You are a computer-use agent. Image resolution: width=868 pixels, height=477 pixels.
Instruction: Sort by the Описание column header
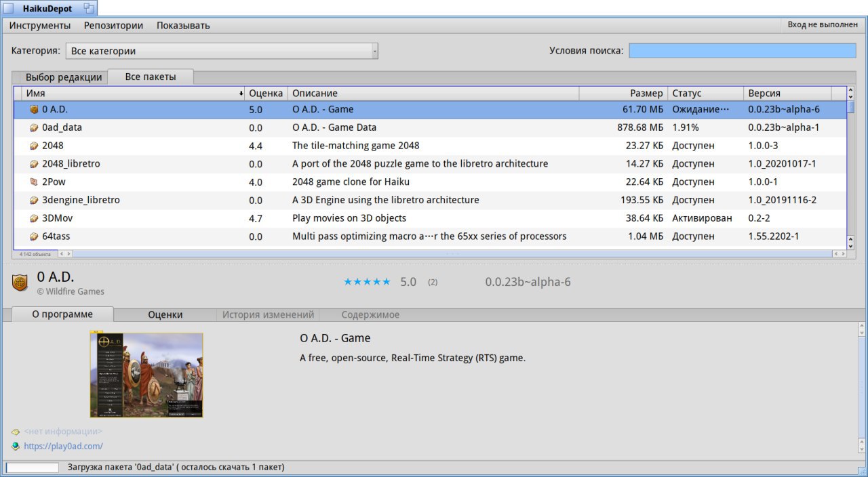click(x=433, y=94)
